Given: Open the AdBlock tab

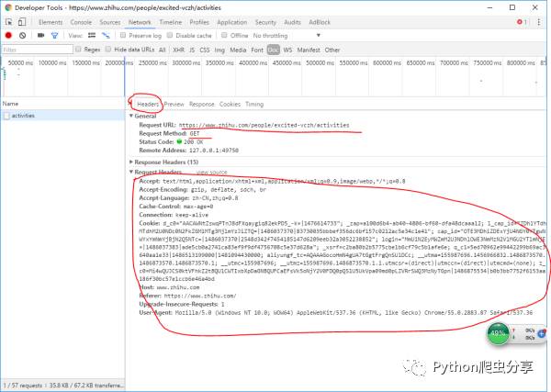Looking at the screenshot, I should tap(320, 22).
